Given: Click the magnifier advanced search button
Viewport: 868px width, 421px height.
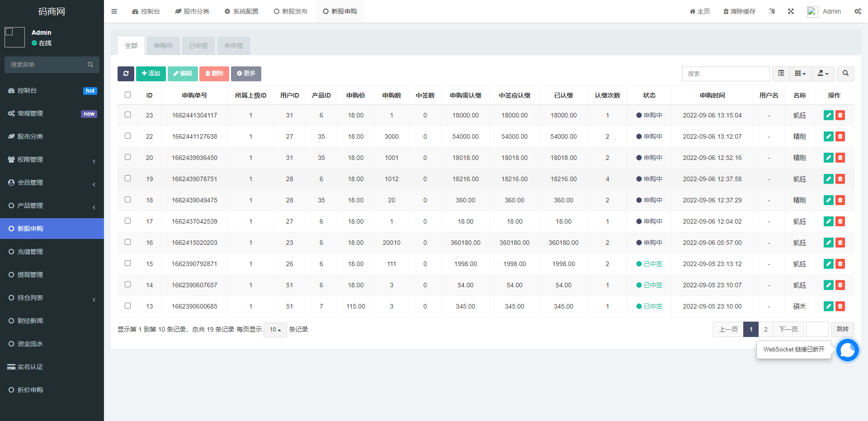Looking at the screenshot, I should (x=845, y=74).
